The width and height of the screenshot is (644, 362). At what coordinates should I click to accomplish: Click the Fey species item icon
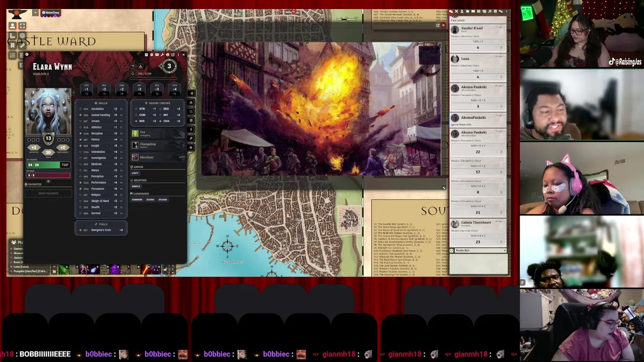[135, 133]
